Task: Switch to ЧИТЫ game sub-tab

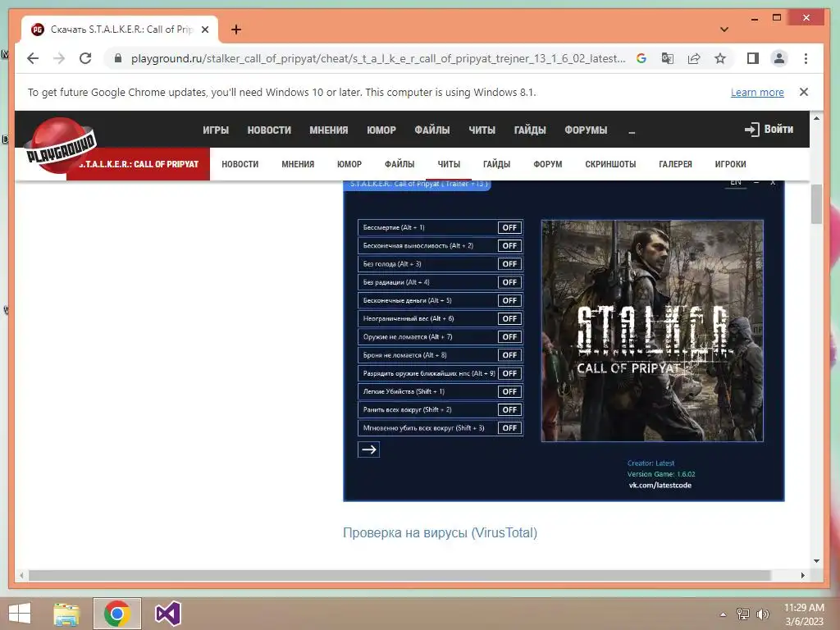Action: [x=449, y=164]
